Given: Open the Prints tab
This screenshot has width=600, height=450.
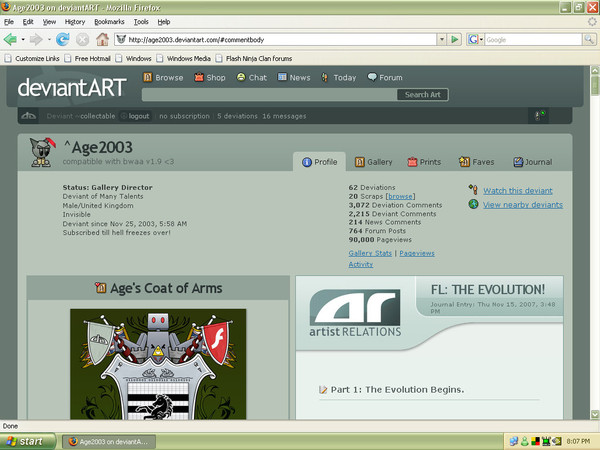Looking at the screenshot, I should [424, 162].
